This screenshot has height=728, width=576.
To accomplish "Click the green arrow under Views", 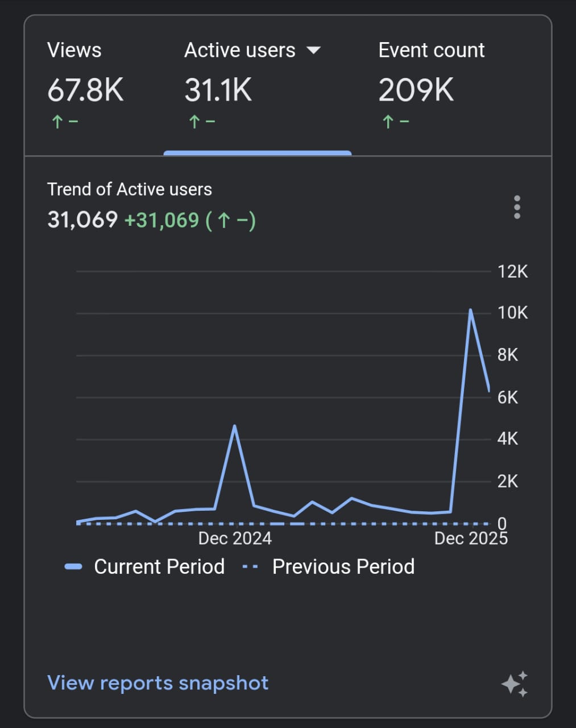I will coord(57,122).
